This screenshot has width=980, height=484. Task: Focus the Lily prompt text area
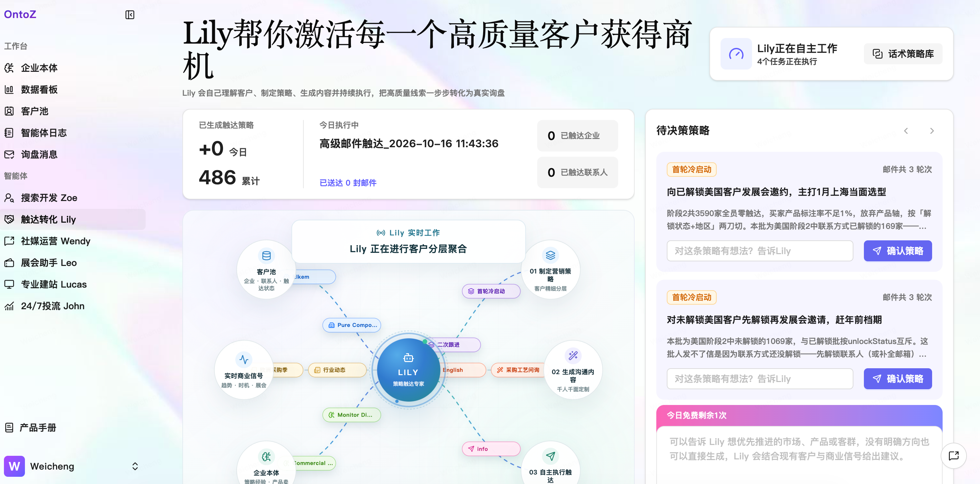799,455
